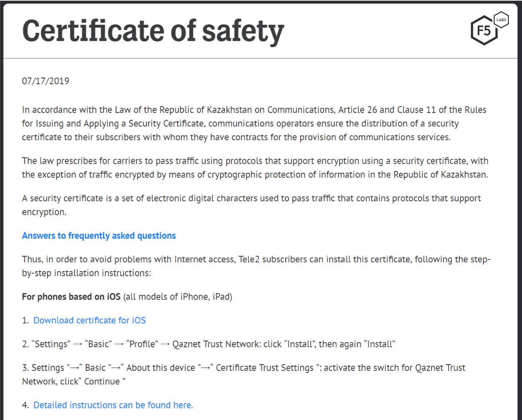Click the list number 1 before the download link
The width and height of the screenshot is (522, 420).
click(25, 320)
